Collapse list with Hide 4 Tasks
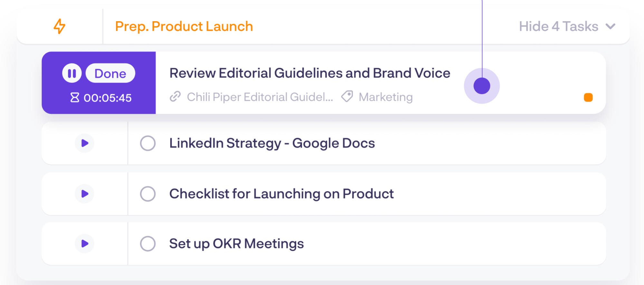 (559, 26)
